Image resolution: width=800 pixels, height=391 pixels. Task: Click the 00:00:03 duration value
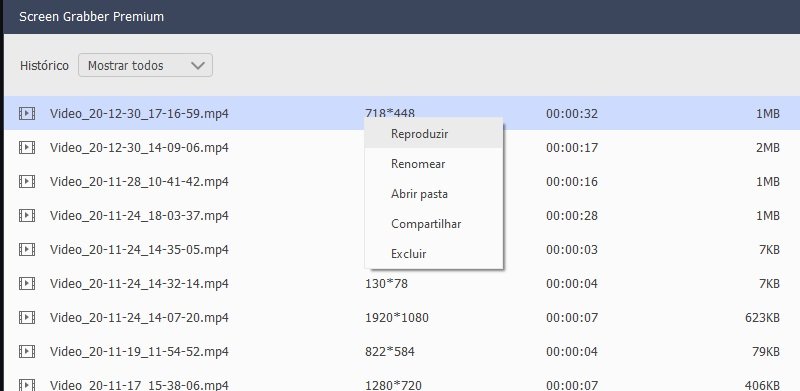571,250
